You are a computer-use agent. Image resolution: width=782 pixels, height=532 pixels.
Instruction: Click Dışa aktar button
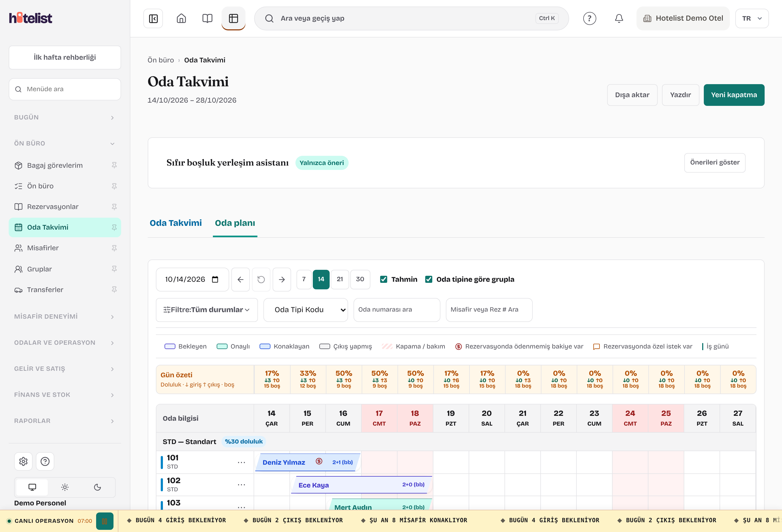click(x=632, y=95)
